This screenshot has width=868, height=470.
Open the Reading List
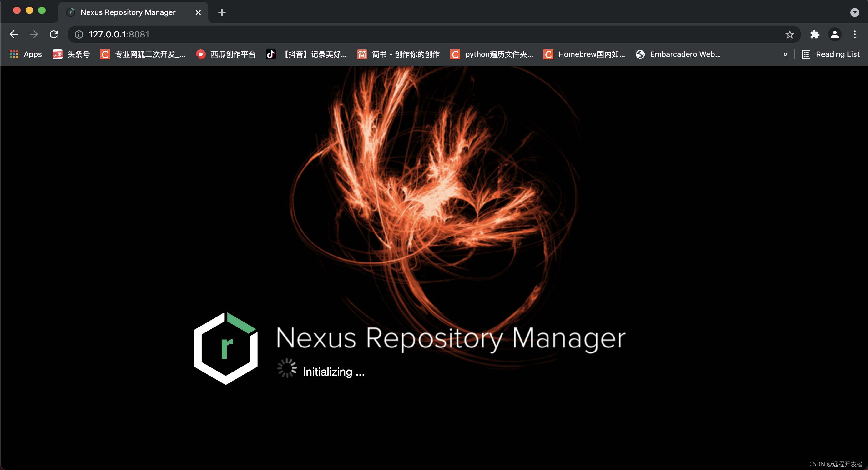[830, 54]
